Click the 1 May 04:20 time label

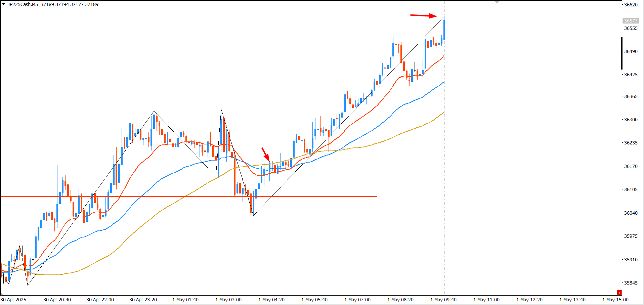tap(271, 300)
